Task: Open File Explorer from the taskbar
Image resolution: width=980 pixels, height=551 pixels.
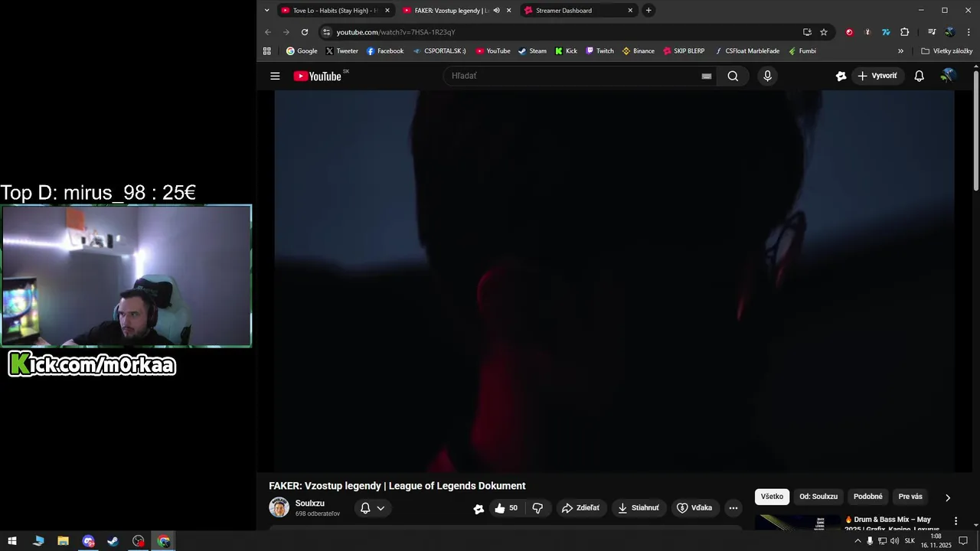Action: [63, 541]
